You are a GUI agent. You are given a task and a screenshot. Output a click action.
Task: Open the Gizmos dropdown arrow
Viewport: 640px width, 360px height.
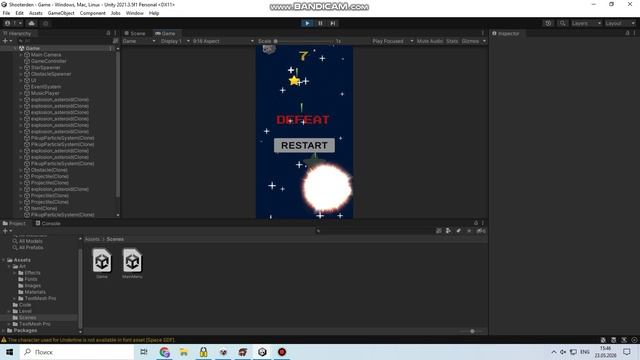click(x=484, y=41)
